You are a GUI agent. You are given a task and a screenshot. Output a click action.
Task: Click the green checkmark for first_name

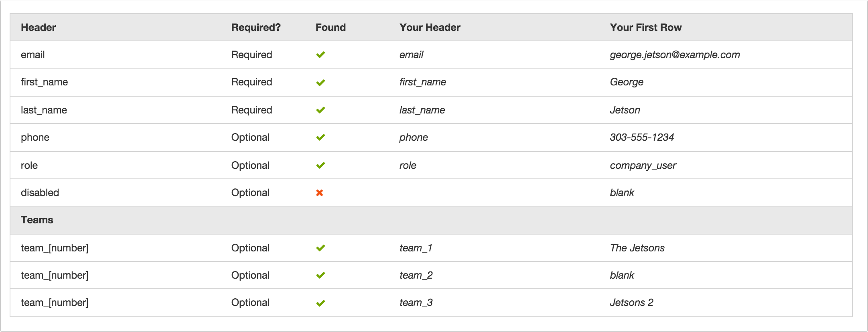click(320, 83)
